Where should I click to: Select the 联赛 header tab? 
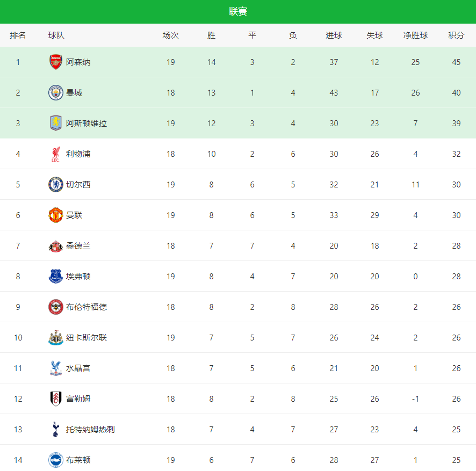pyautogui.click(x=238, y=12)
